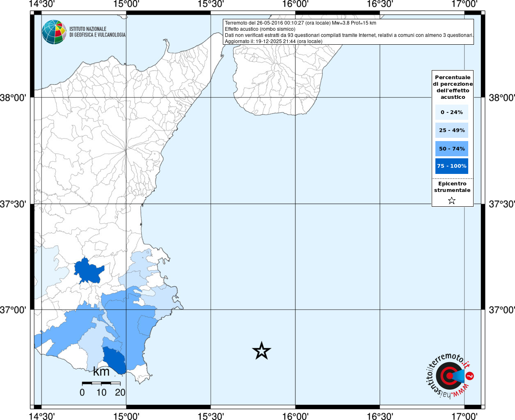Click the haisentitoilterremoto.it target logo

coord(450,376)
